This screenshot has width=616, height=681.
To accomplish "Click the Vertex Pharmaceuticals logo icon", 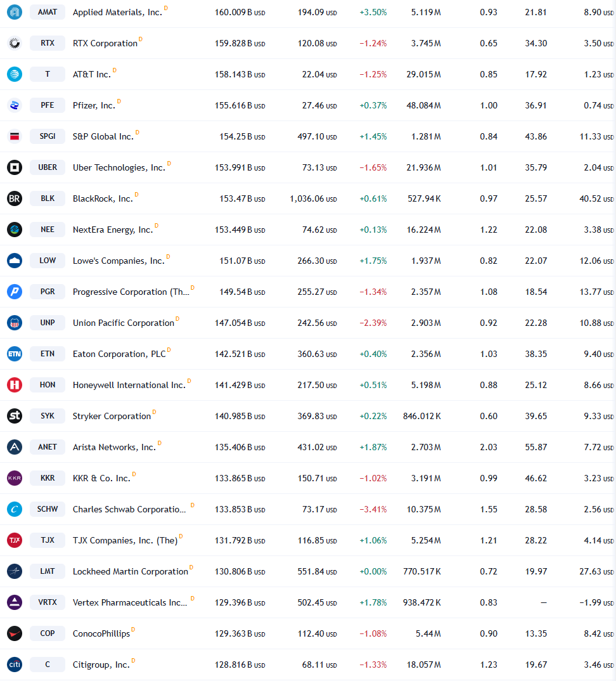I will coord(15,602).
